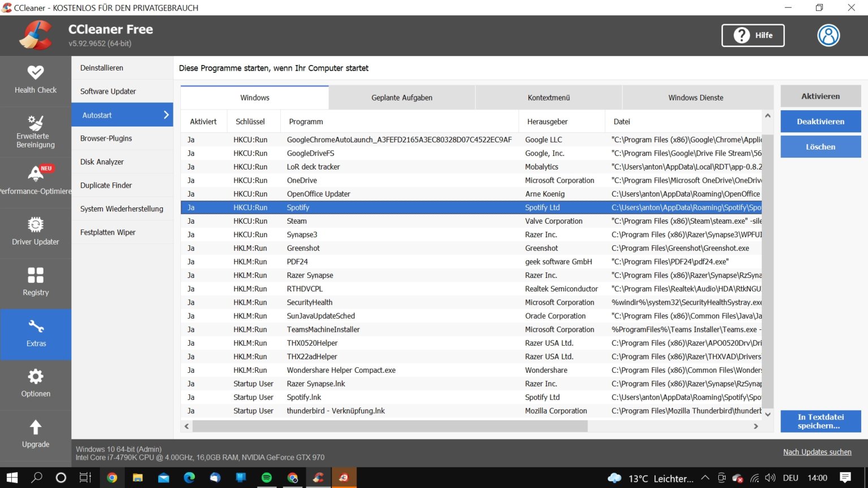Select Erweiterte Bereinigung in the sidebar
This screenshot has height=488, width=868.
click(x=34, y=131)
